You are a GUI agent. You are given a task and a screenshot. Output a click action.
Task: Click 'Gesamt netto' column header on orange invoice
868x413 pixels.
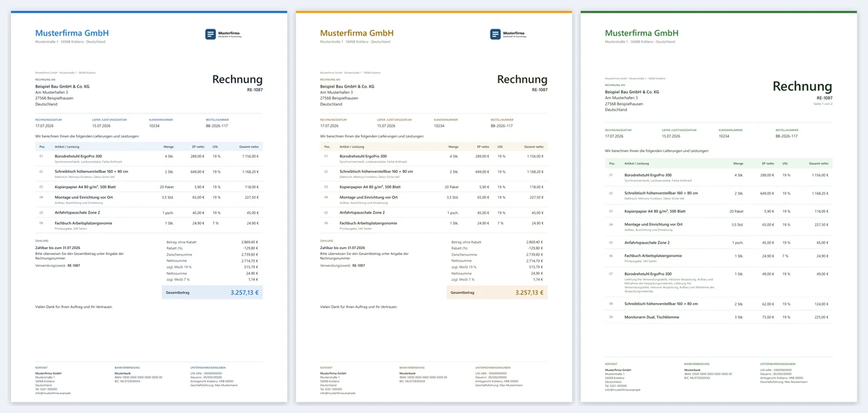[534, 146]
